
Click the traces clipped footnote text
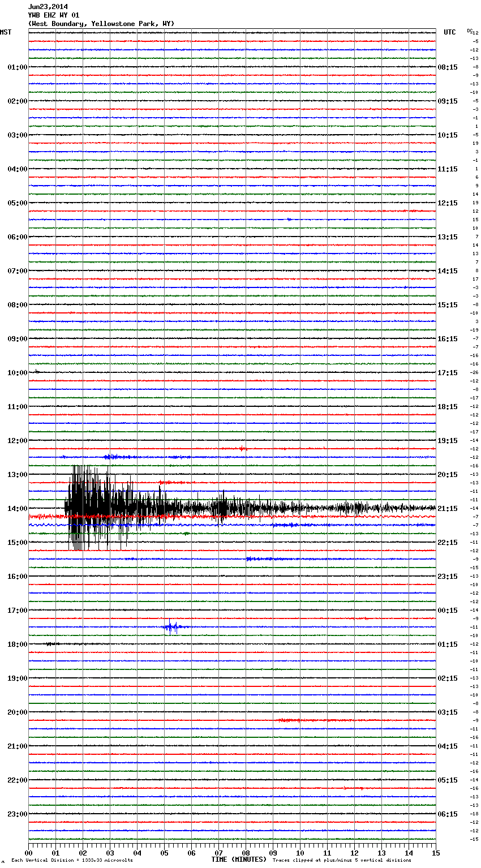coord(342,861)
